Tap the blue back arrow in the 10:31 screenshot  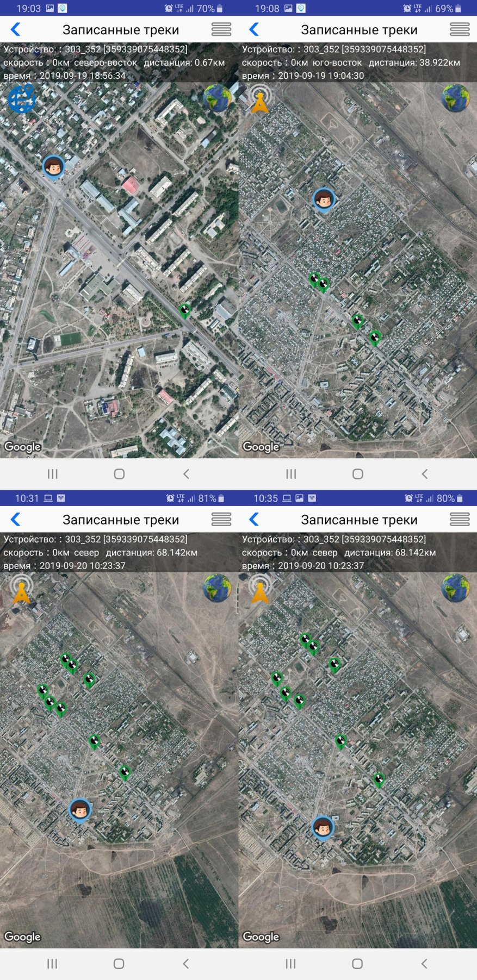tap(16, 520)
